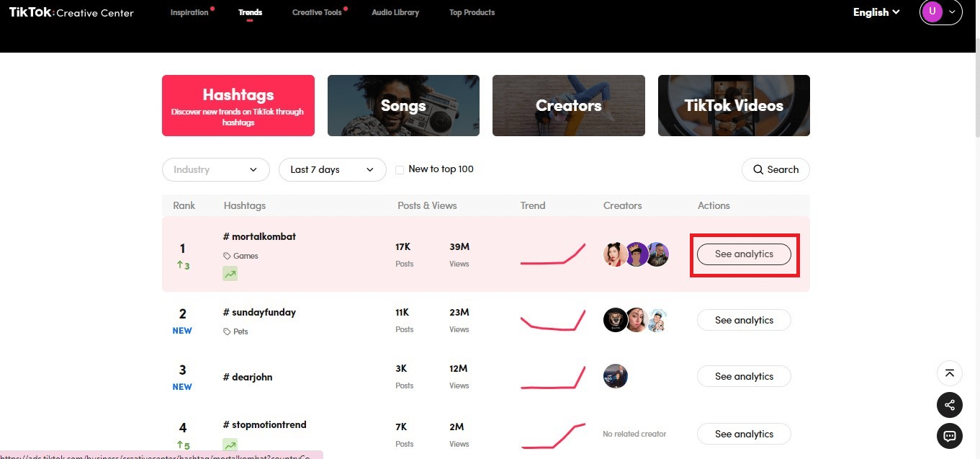
Task: Open the # mortalkombat hashtag
Action: pyautogui.click(x=259, y=236)
